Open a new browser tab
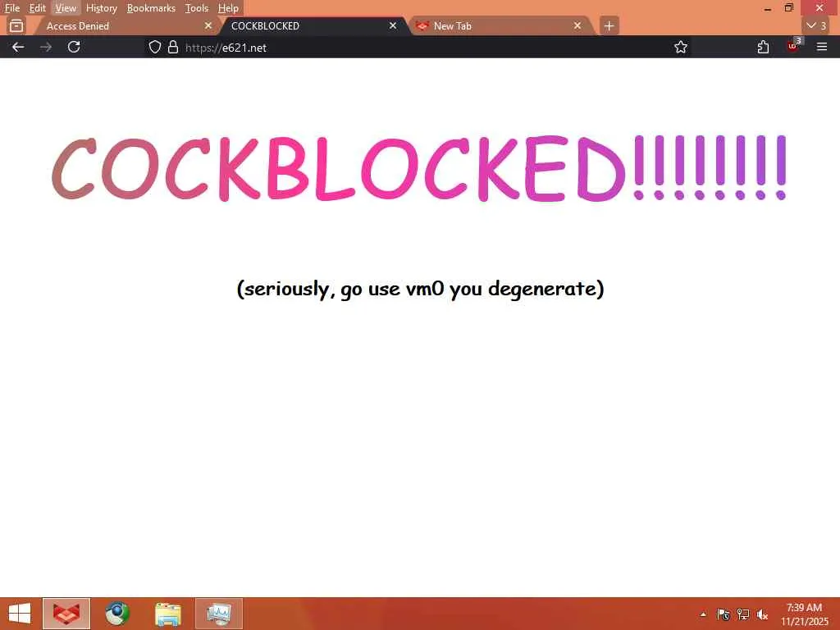840x630 pixels. pos(609,25)
